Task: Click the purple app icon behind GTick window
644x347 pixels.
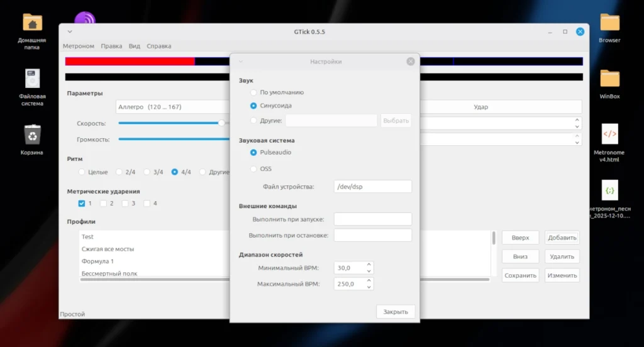Action: [85, 18]
